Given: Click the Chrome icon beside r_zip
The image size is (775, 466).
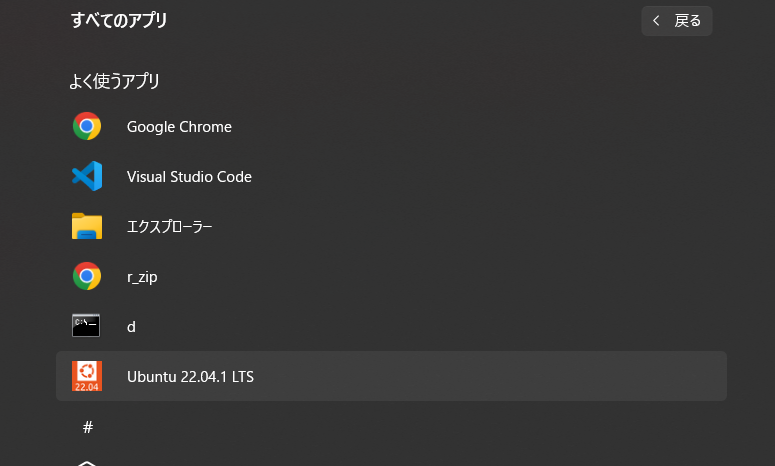Looking at the screenshot, I should point(87,276).
